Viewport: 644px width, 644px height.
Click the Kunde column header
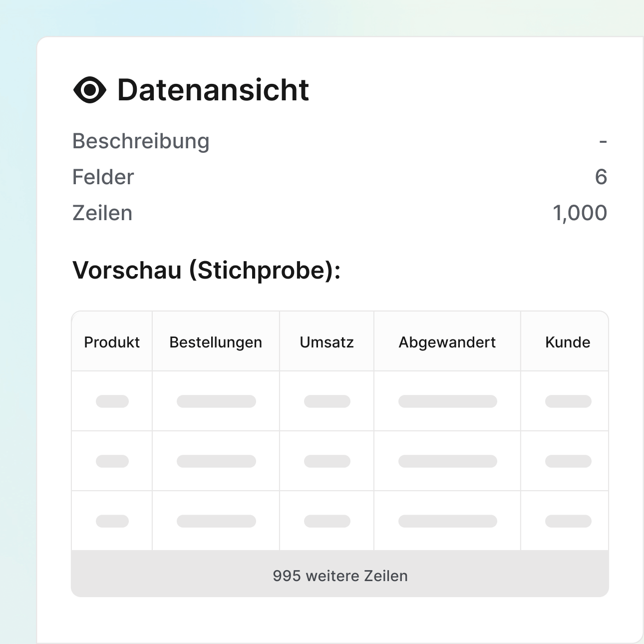[568, 342]
